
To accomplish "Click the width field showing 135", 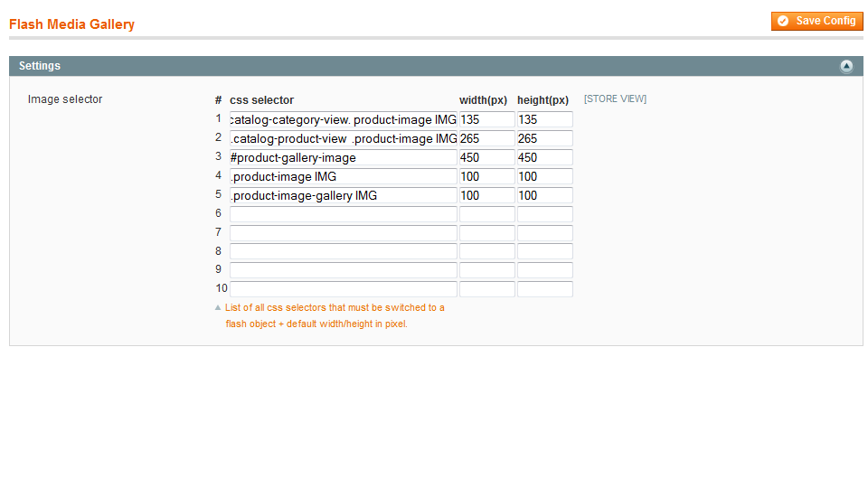I will coord(486,119).
